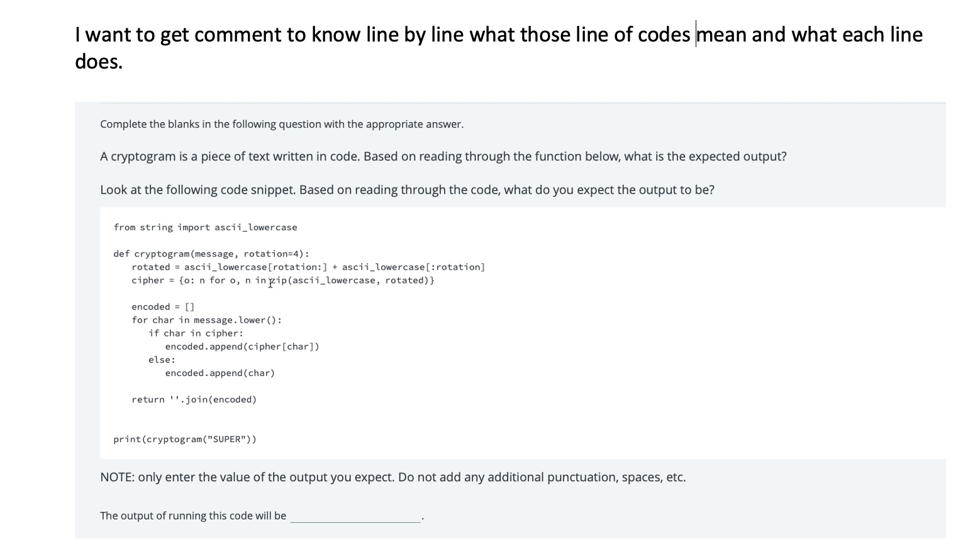Click the "return ''.join(encoded)" line
Screen dimensions: 980x539
tap(194, 399)
